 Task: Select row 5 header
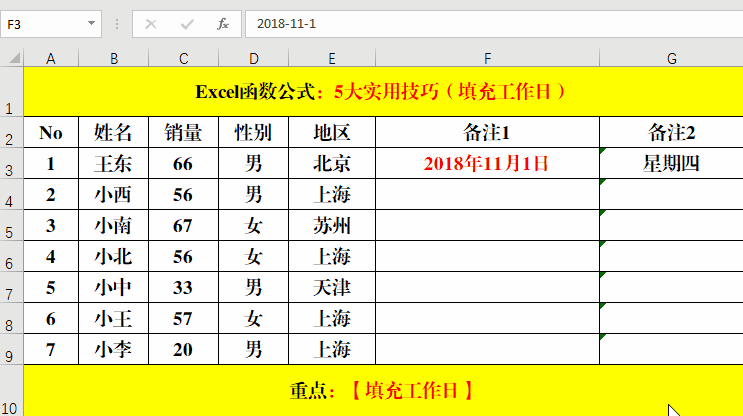12,225
